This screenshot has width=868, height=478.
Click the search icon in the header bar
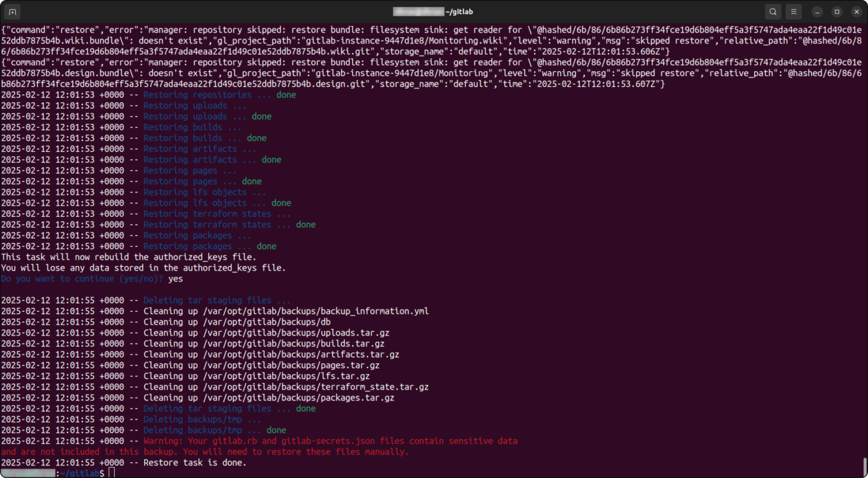pos(772,12)
